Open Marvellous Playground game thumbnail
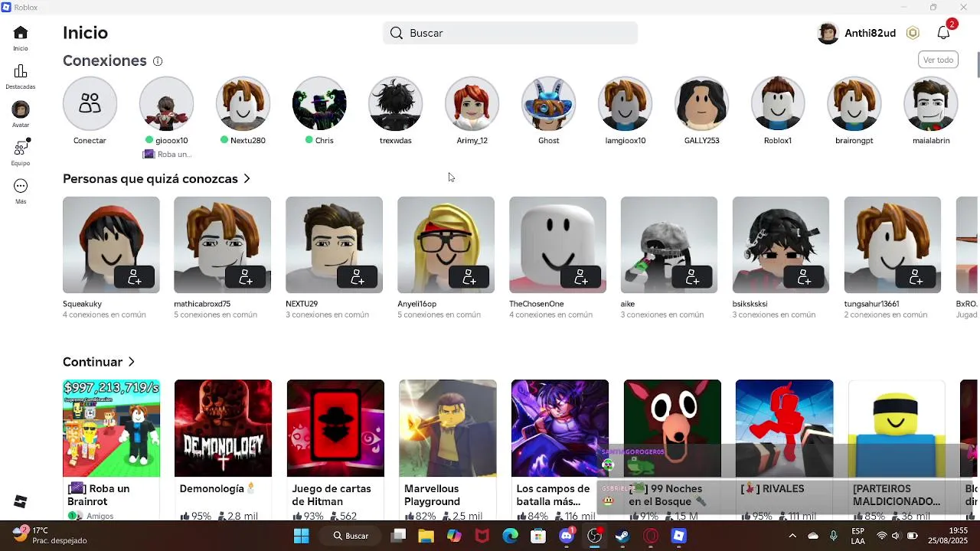This screenshot has width=980, height=551. coord(448,429)
